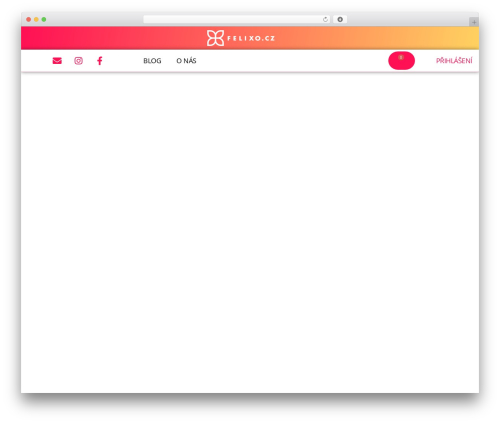The width and height of the screenshot is (500, 423).
Task: Click the browser reload icon
Action: [325, 19]
